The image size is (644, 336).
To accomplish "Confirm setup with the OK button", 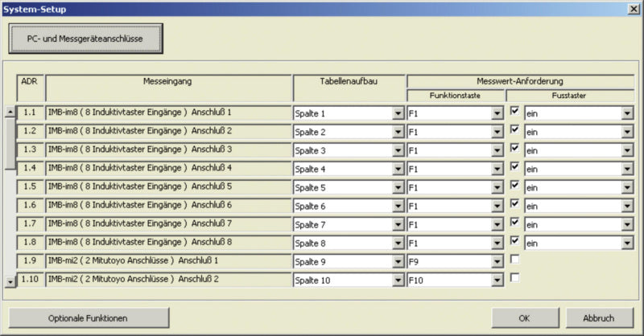I will click(x=525, y=318).
